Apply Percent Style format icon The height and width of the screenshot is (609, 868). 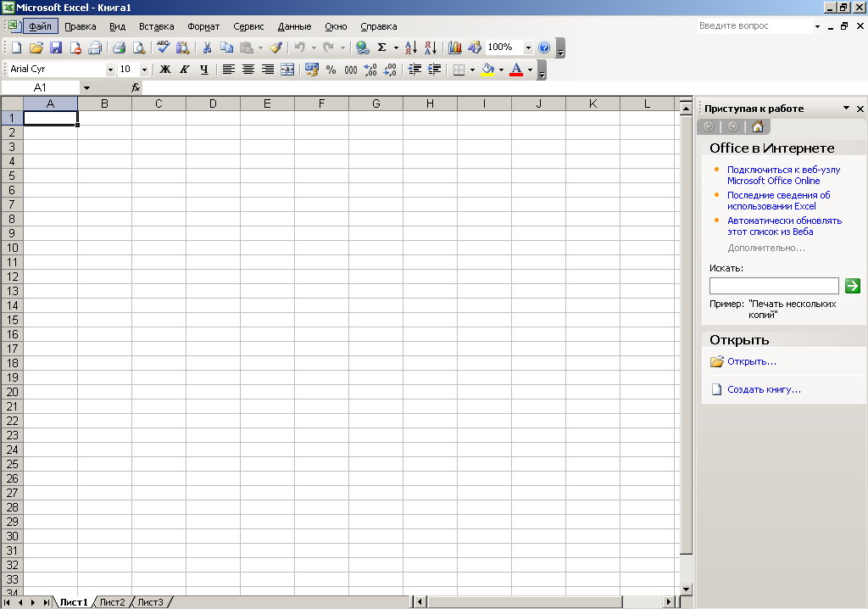331,70
